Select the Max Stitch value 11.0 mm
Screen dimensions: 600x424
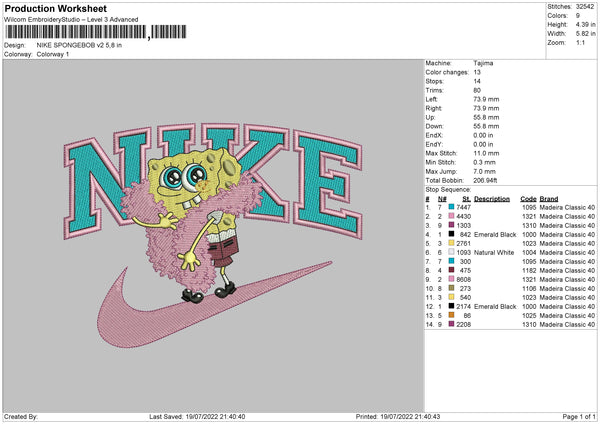[x=486, y=153]
